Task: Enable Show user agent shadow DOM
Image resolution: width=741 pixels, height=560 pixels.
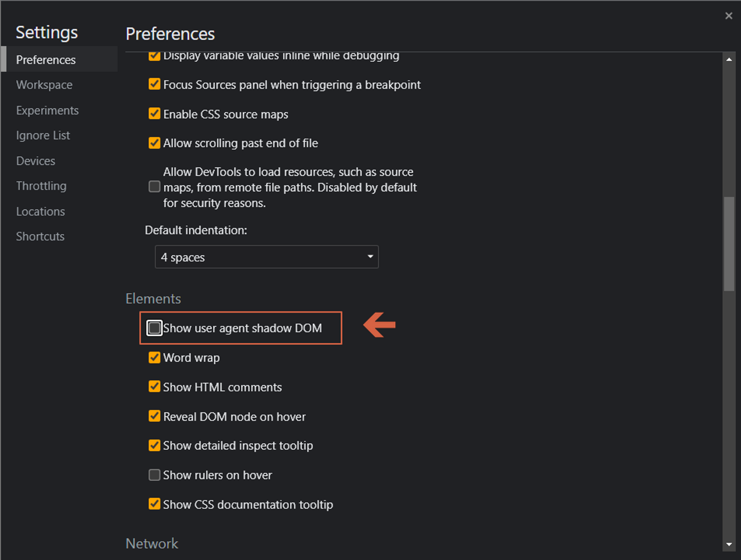Action: point(154,328)
